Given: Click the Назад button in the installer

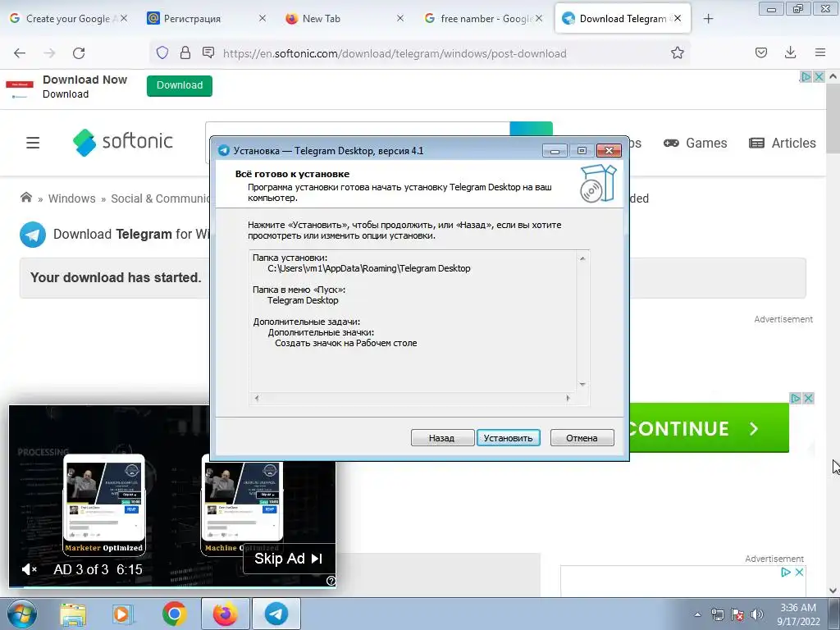Looking at the screenshot, I should click(442, 438).
